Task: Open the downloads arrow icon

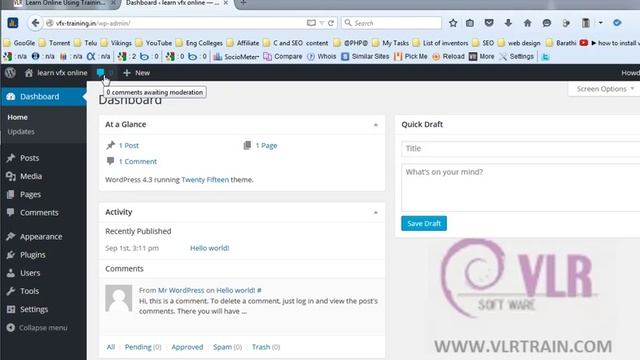Action: click(x=508, y=23)
